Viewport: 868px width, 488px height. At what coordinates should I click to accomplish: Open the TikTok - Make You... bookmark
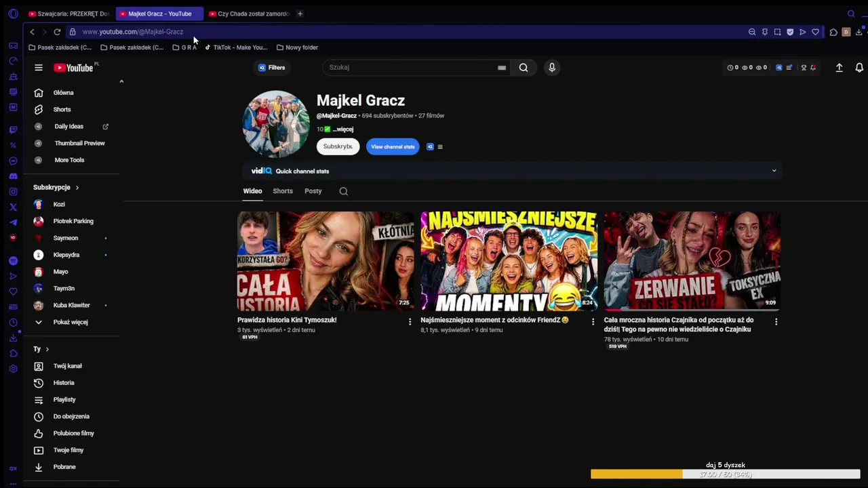tap(236, 47)
